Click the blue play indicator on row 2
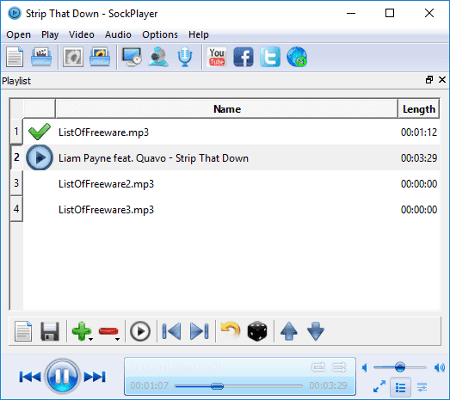450x400 pixels. pyautogui.click(x=39, y=157)
